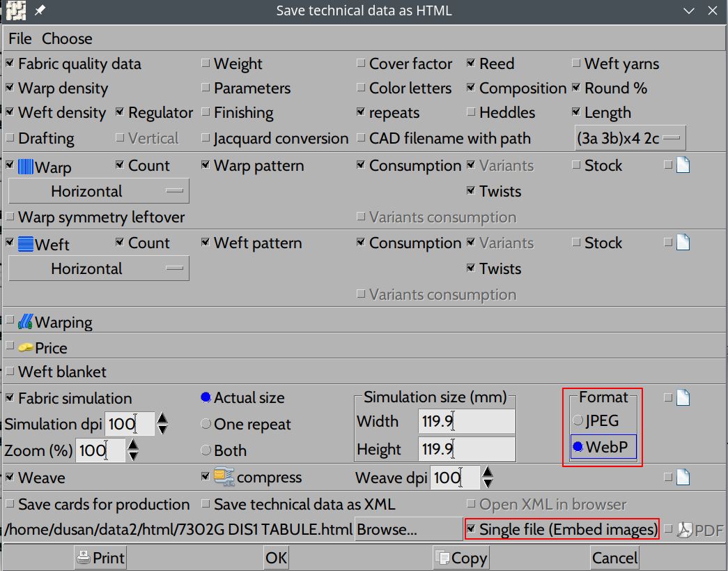
Task: Click the page icon in Weave row
Action: click(x=683, y=478)
